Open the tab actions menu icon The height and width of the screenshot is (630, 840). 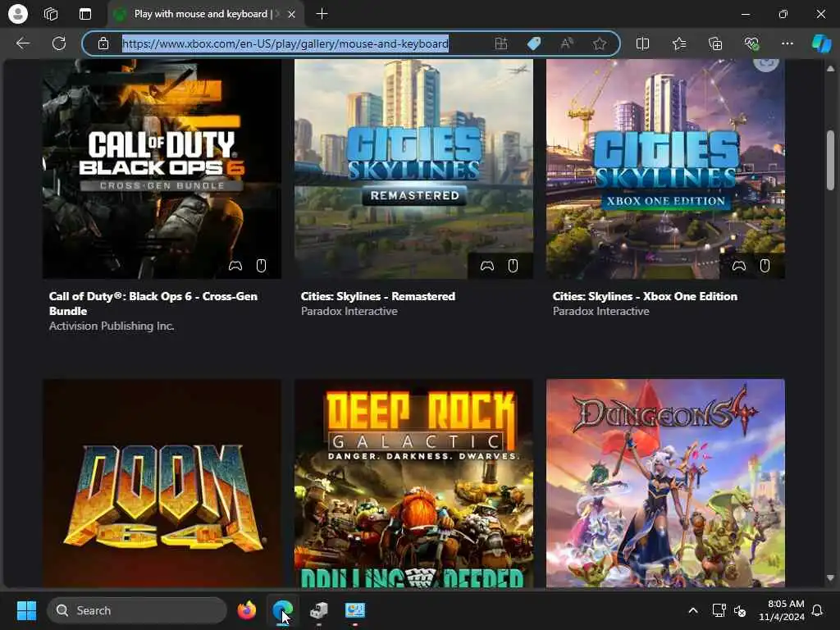(85, 14)
